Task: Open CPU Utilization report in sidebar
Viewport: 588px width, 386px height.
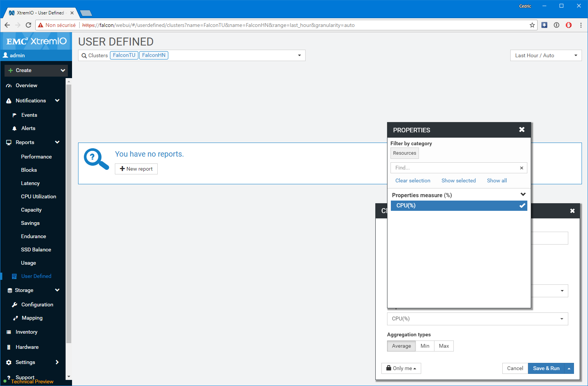Action: click(x=38, y=196)
